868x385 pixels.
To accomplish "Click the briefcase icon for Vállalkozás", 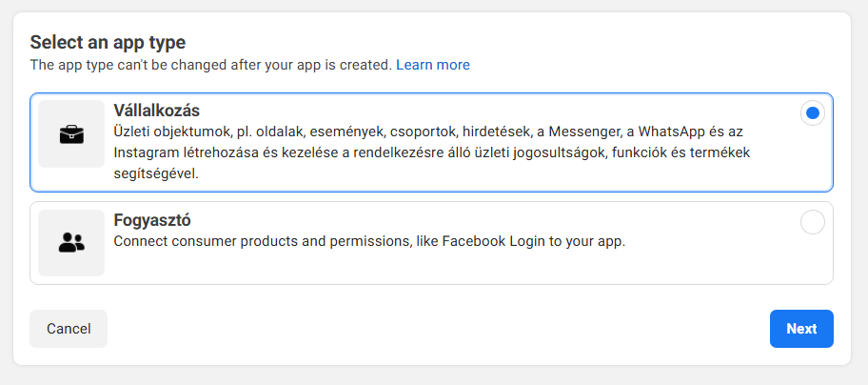I will pos(71,134).
